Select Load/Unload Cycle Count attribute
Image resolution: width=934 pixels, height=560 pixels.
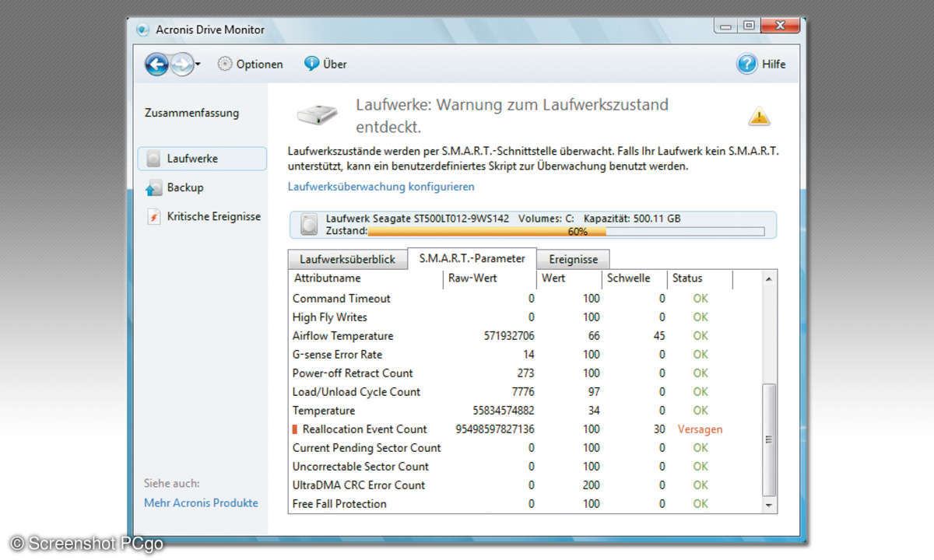click(356, 392)
